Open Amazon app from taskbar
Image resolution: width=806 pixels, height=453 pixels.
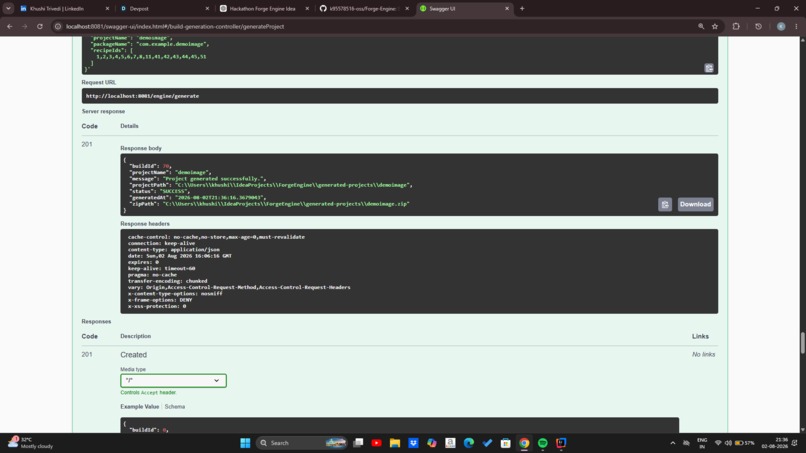coord(450,443)
